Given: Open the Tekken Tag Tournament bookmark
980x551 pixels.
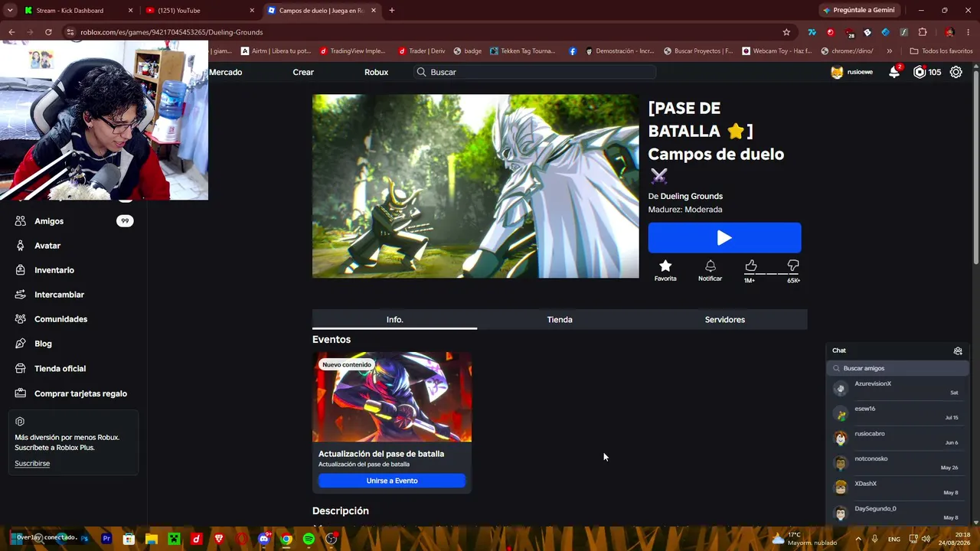Looking at the screenshot, I should coord(522,51).
